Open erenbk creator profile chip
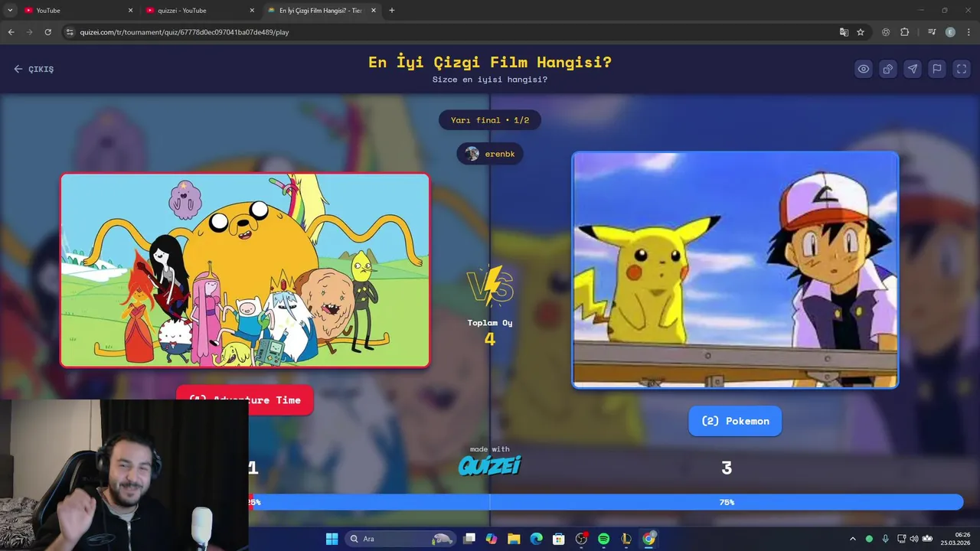 point(490,154)
